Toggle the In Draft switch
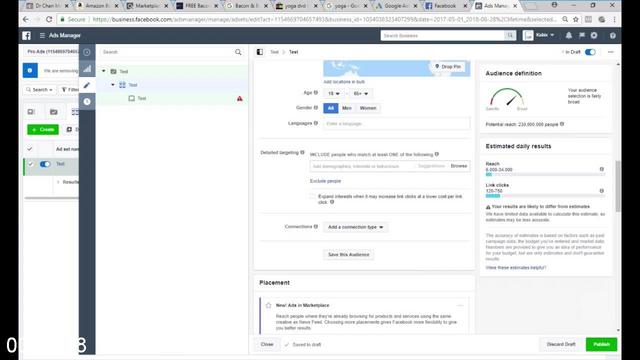Viewport: 640px width, 360px height. click(590, 52)
